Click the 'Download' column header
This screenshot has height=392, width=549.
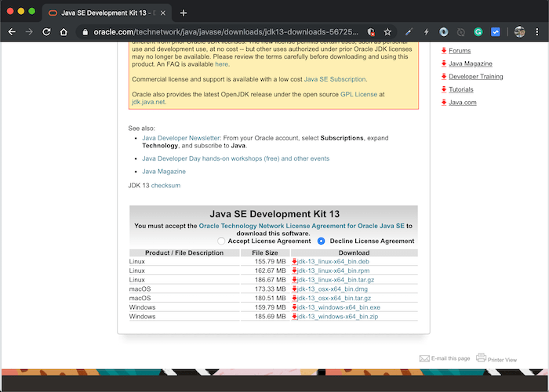point(354,252)
